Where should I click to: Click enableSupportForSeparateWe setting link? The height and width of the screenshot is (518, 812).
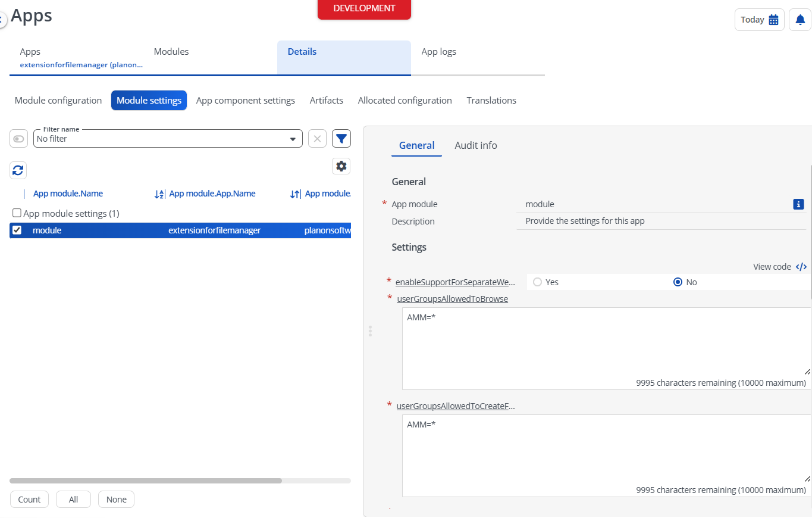(455, 282)
